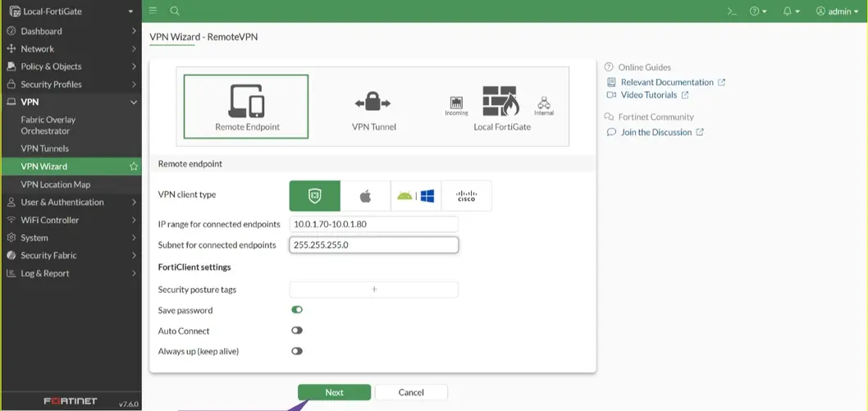Open the search magnifier in top bar
This screenshot has height=411, width=868.
point(175,11)
